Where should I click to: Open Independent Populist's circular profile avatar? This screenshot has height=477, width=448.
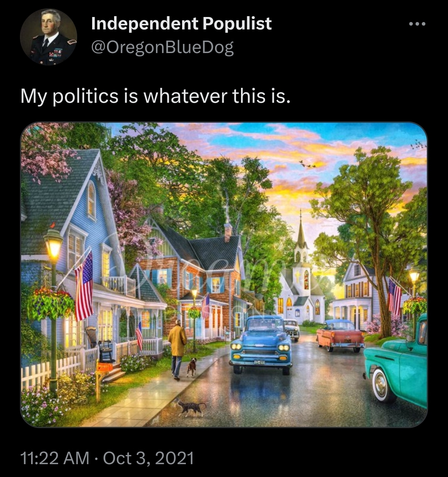click(x=49, y=37)
